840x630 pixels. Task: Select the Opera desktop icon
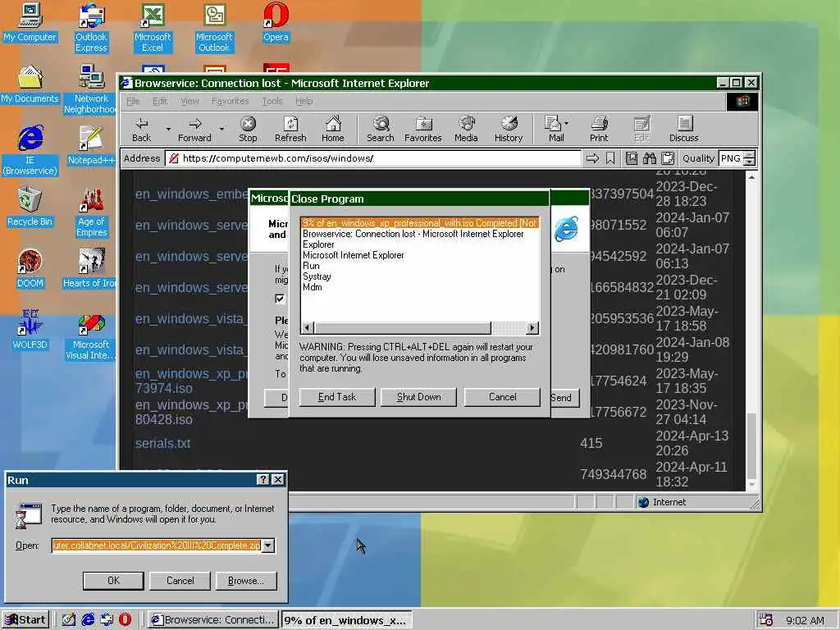tap(276, 22)
